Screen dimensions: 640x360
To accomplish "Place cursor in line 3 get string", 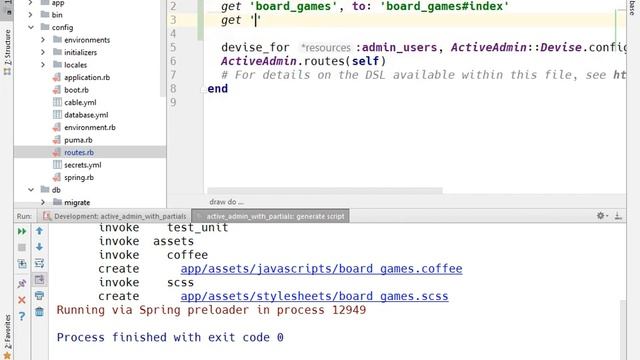I will point(256,20).
